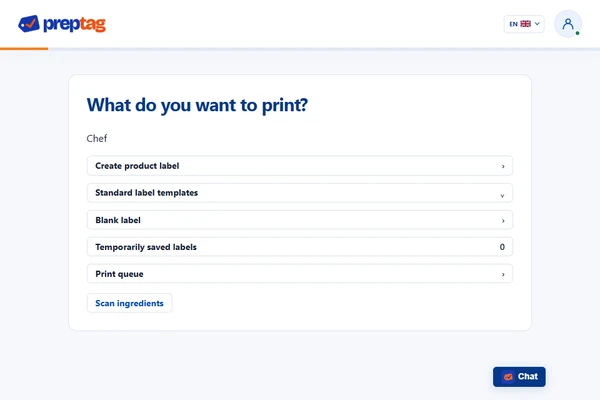
Task: Open Print queue entry
Action: (x=300, y=274)
